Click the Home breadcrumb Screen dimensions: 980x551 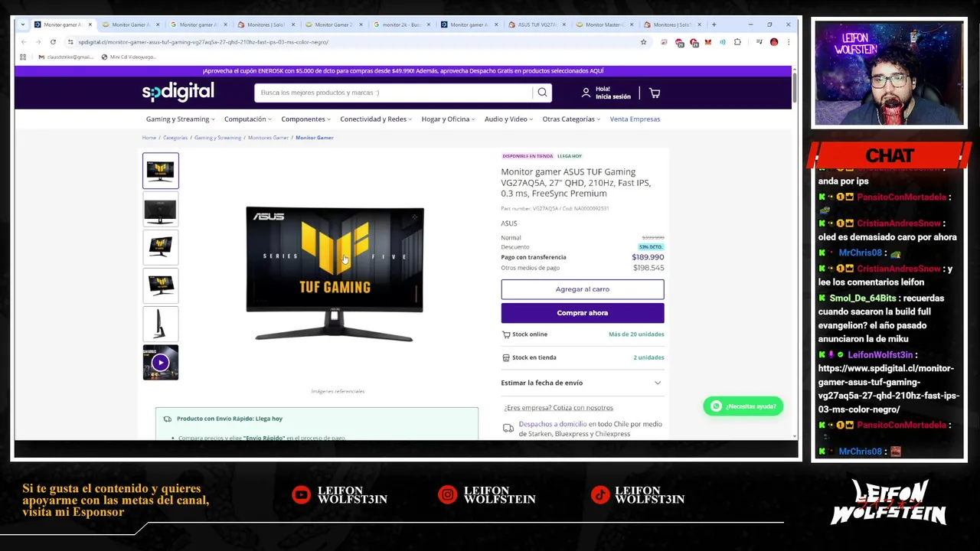click(149, 138)
